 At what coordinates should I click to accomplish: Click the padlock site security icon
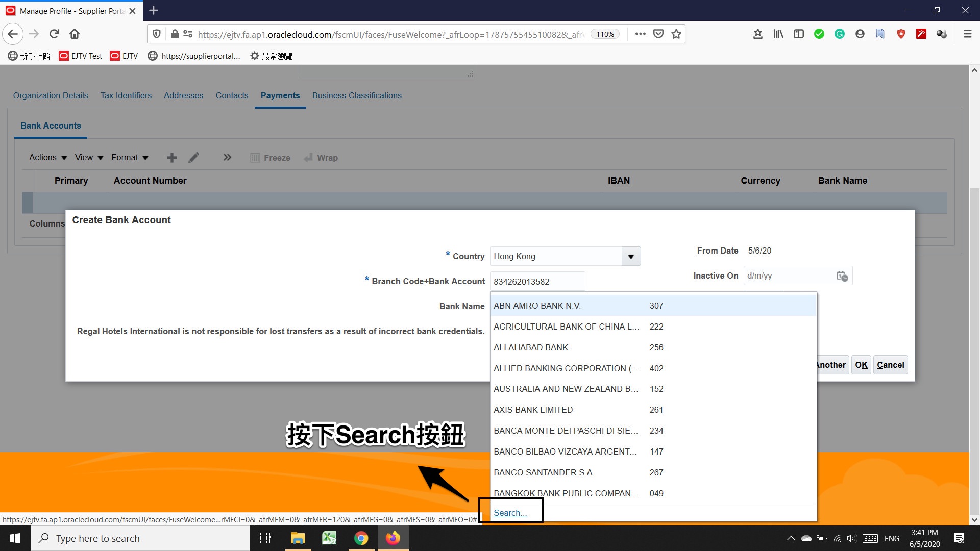click(175, 34)
